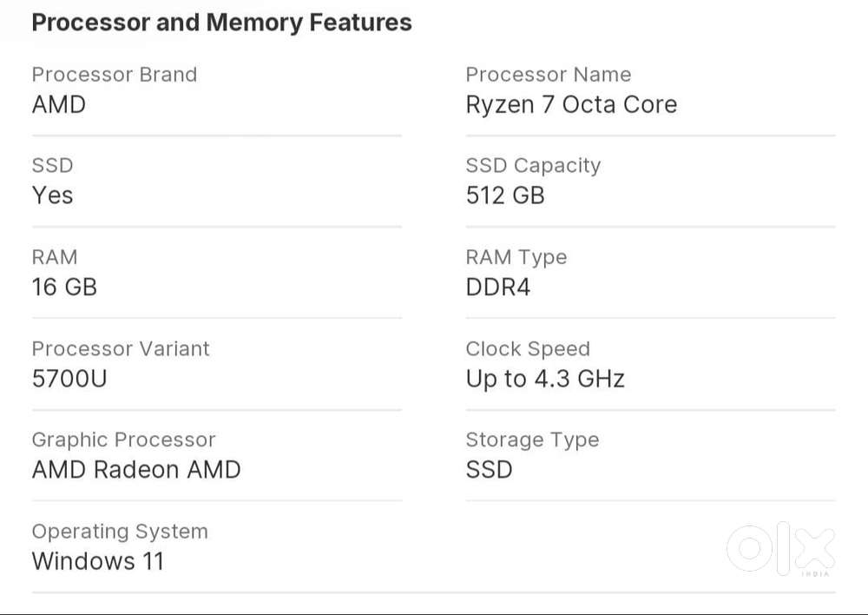
Task: Click the Ryzen 7 Octa Core value
Action: [x=571, y=105]
